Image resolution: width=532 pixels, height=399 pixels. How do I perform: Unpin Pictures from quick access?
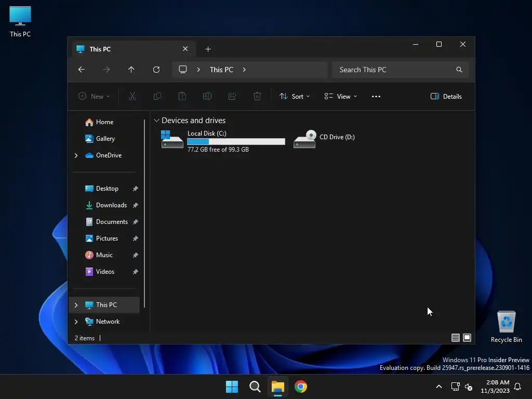(136, 238)
